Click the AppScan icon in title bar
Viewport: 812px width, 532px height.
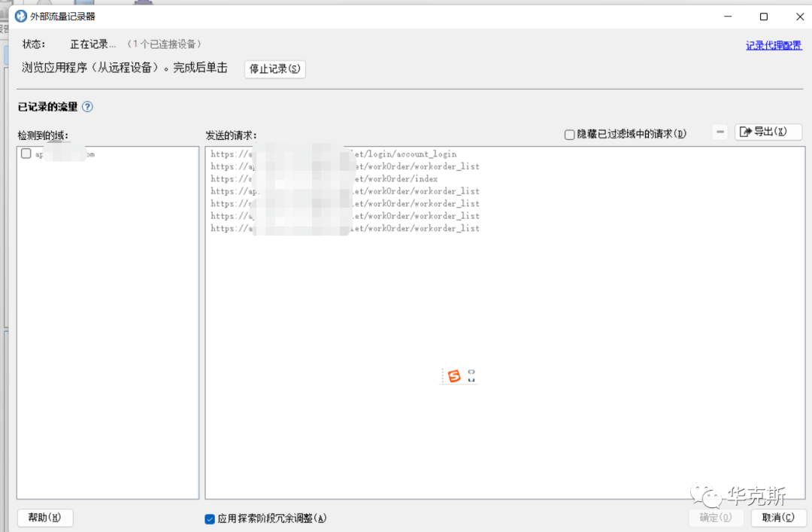point(21,17)
